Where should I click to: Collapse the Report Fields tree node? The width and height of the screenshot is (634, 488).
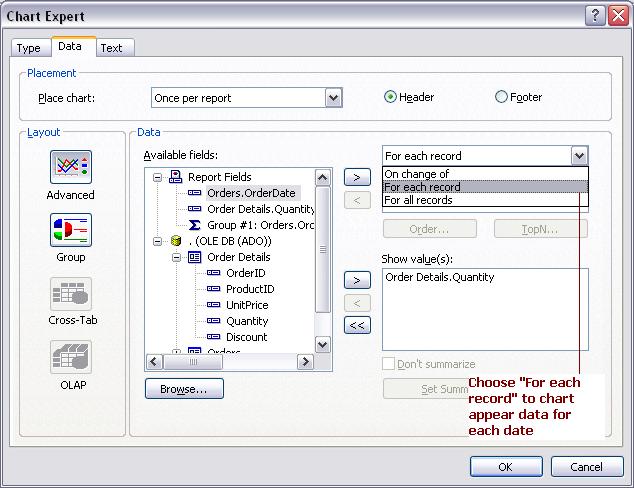pos(157,177)
